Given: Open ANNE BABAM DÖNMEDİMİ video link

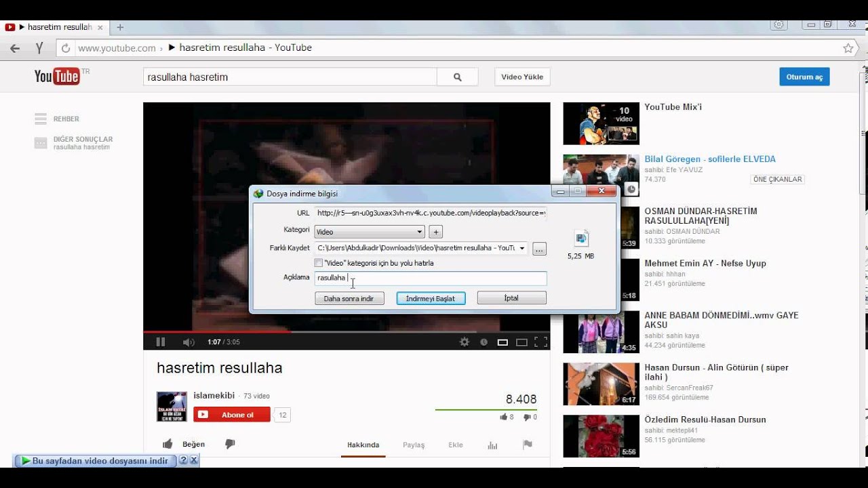Looking at the screenshot, I should 722,320.
